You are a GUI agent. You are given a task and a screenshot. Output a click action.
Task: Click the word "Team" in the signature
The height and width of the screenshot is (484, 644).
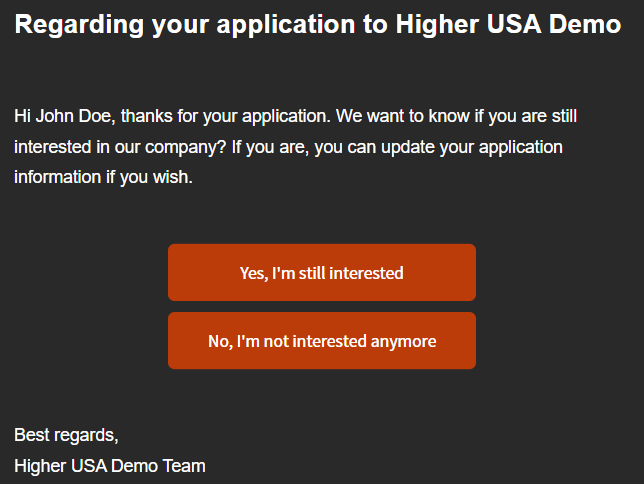(x=186, y=466)
